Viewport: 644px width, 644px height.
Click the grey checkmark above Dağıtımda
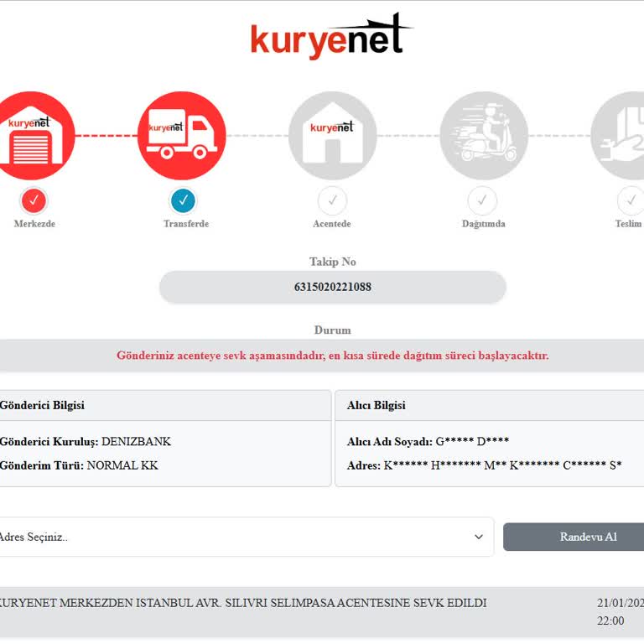point(482,200)
